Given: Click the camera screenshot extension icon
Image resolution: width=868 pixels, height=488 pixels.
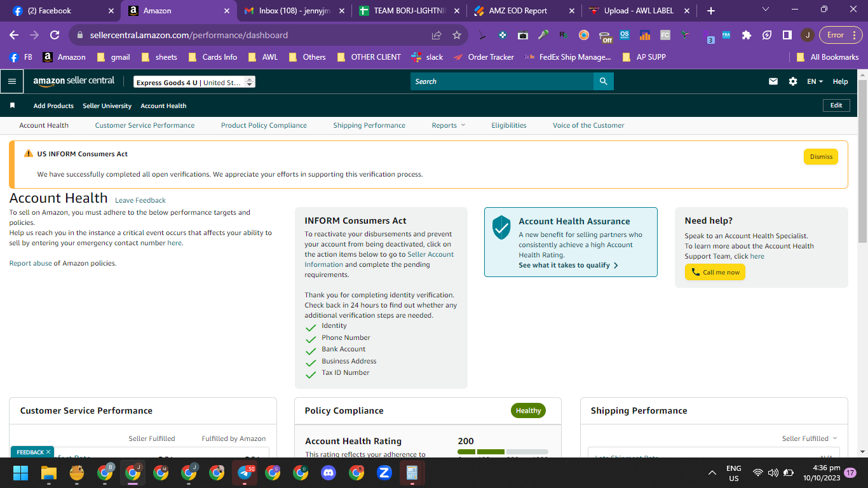Looking at the screenshot, I should coord(523,35).
